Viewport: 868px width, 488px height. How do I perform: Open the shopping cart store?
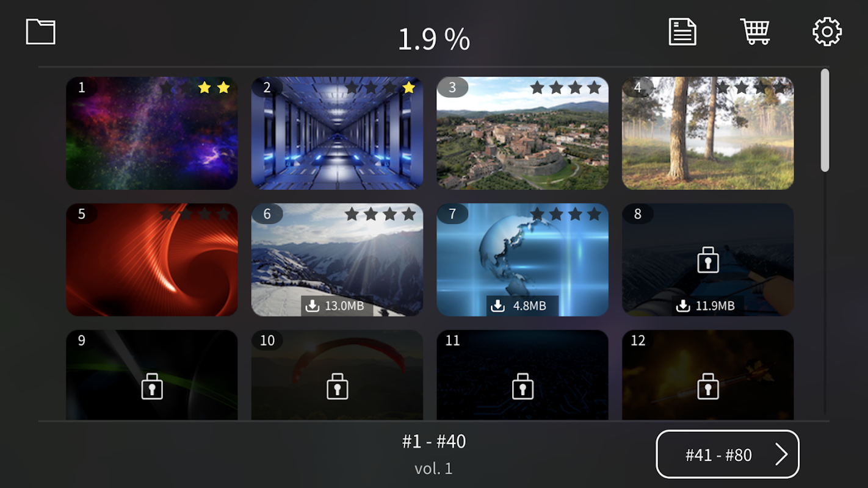tap(755, 31)
